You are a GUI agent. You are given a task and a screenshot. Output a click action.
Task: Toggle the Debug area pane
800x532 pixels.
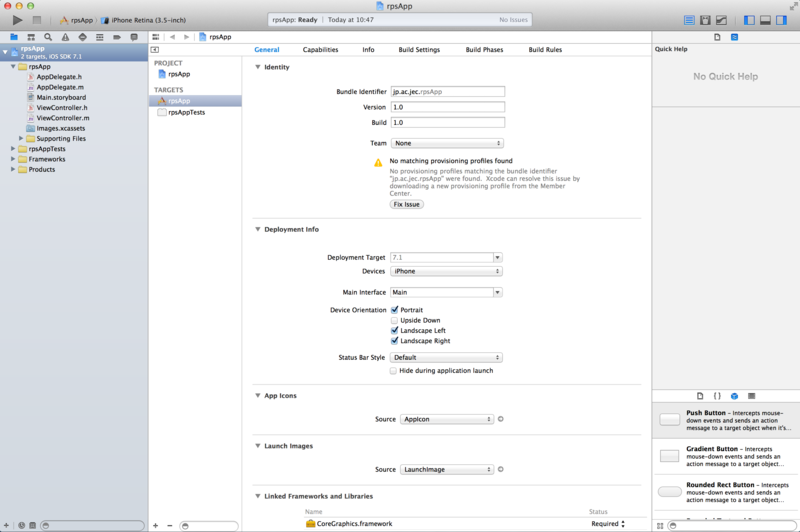point(765,20)
